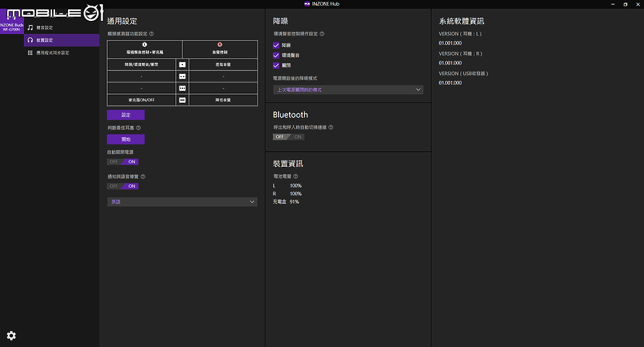Viewport: 644px width, 347px height.
Task: Click the music note icon for 聲音設定
Action: [x=30, y=27]
